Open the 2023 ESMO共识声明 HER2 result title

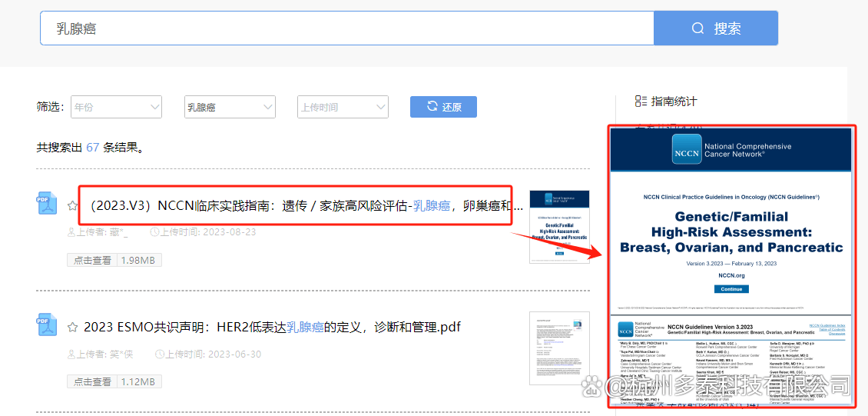click(272, 328)
